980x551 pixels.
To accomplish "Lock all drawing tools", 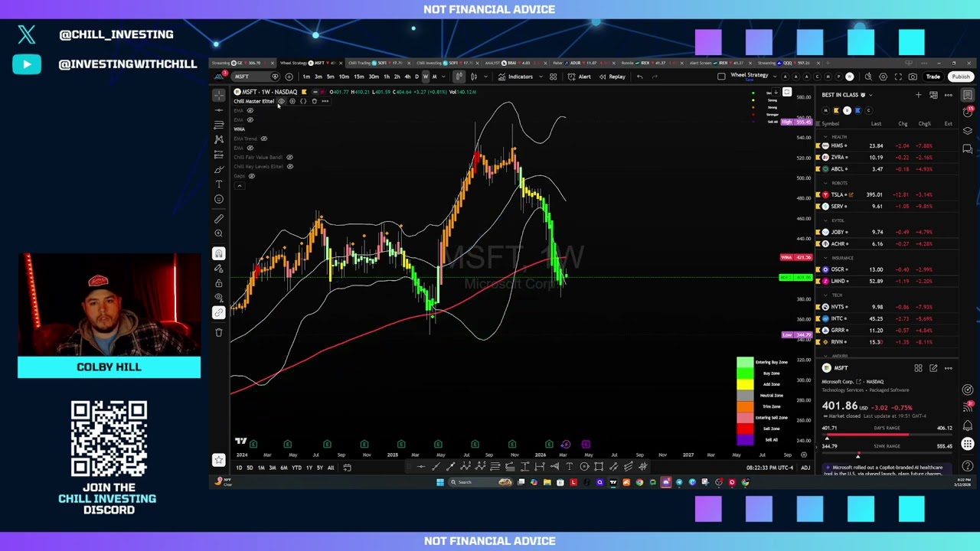I will pyautogui.click(x=219, y=283).
